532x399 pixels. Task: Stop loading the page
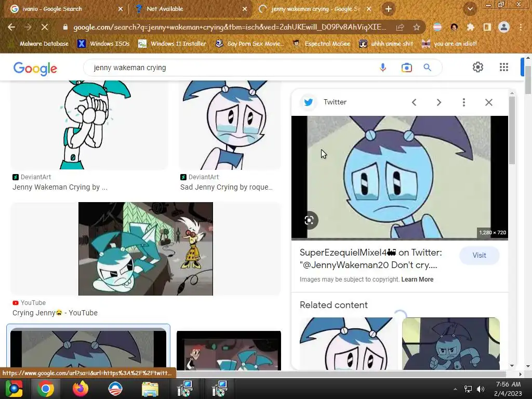tap(45, 27)
